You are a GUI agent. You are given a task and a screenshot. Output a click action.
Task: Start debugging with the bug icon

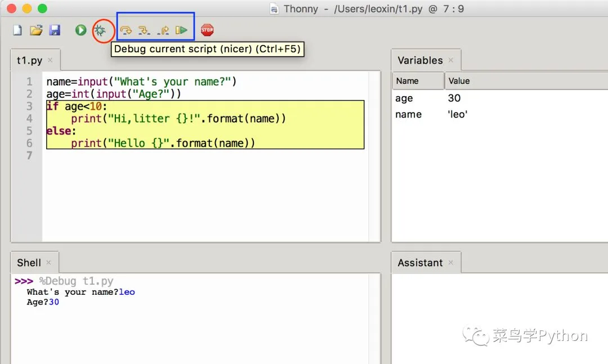tap(100, 30)
